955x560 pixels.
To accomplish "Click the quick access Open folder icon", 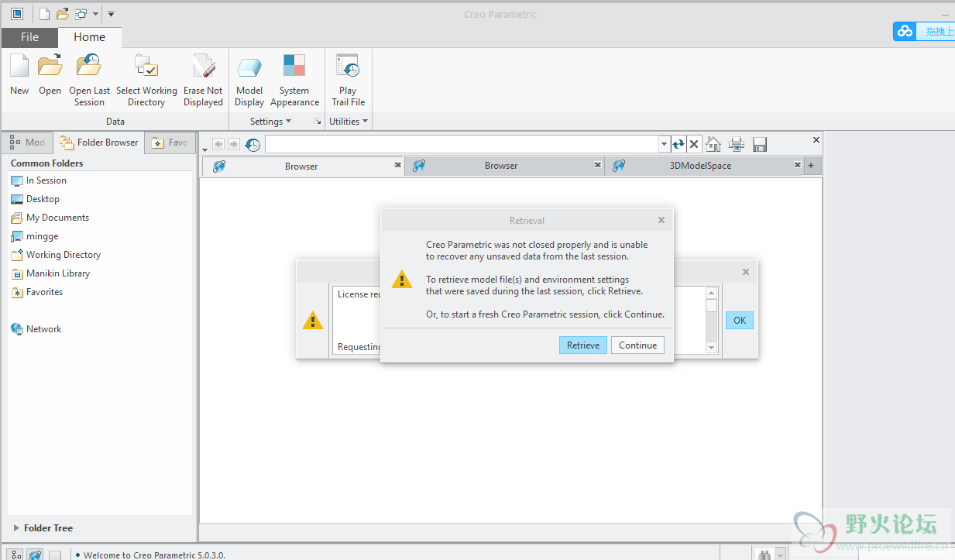I will (63, 14).
